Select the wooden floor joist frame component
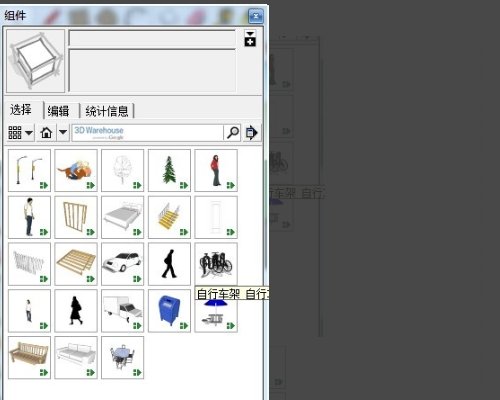 click(x=76, y=264)
